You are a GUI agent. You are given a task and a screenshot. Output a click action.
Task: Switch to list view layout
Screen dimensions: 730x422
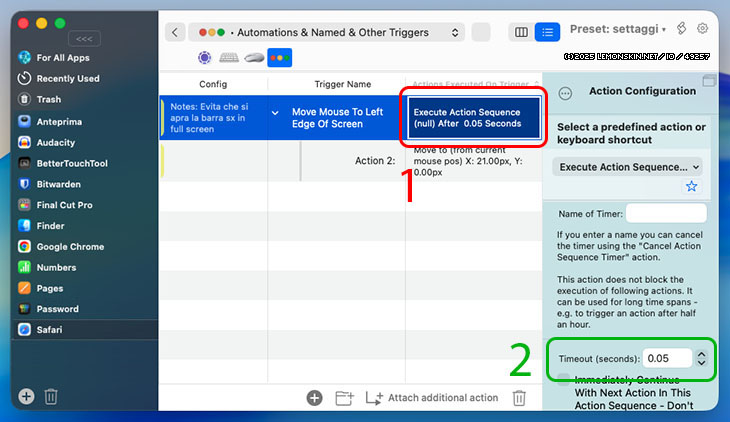[547, 32]
